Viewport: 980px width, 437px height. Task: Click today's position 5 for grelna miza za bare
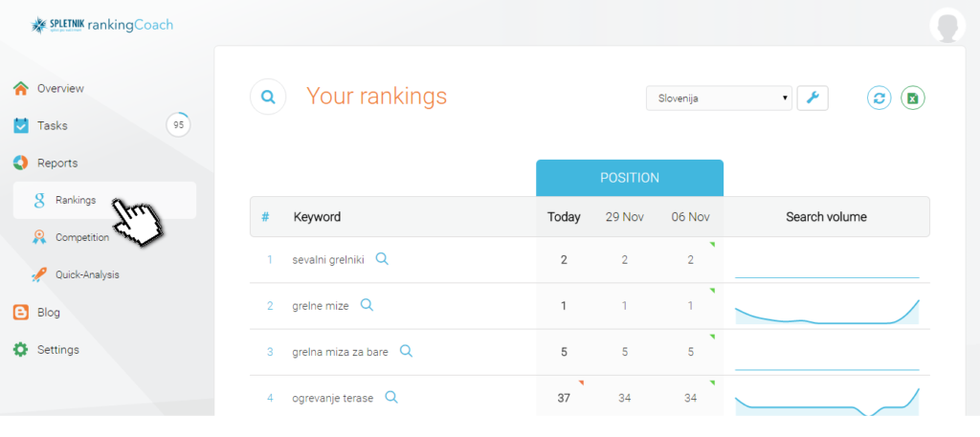coord(564,352)
